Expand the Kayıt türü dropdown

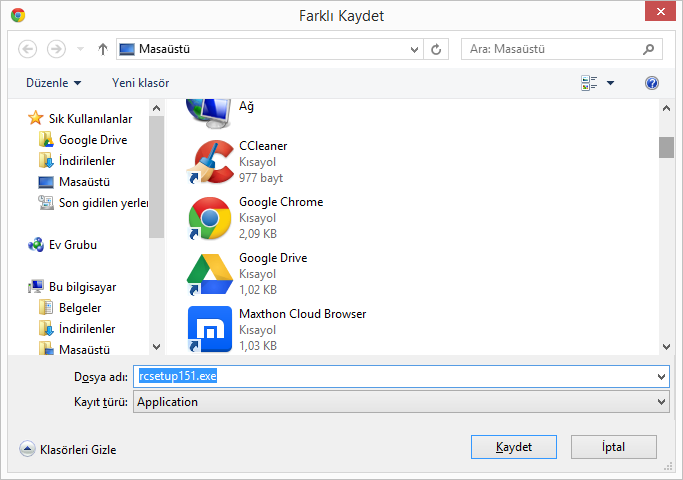point(661,402)
